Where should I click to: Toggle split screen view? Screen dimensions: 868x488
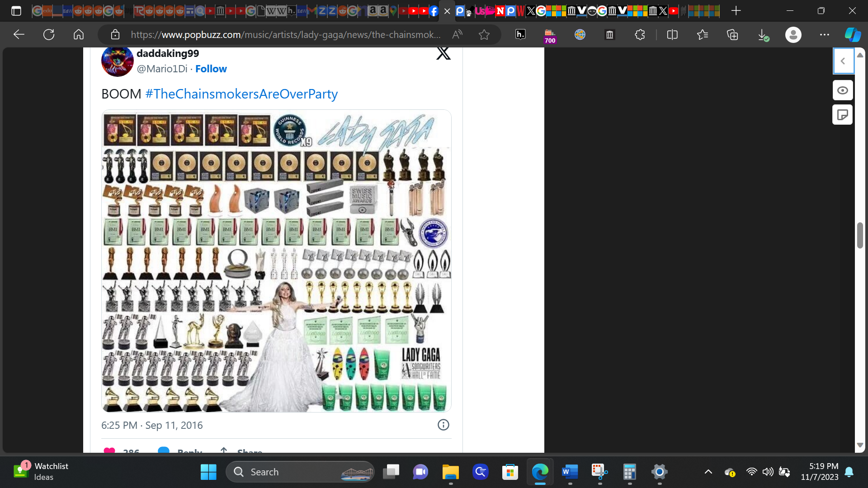[672, 34]
